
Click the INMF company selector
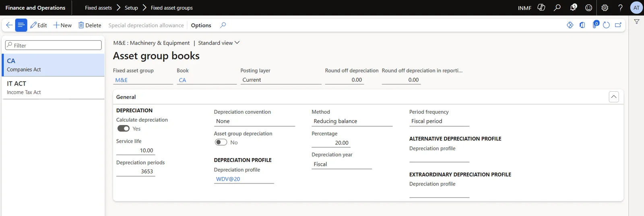pyautogui.click(x=524, y=8)
